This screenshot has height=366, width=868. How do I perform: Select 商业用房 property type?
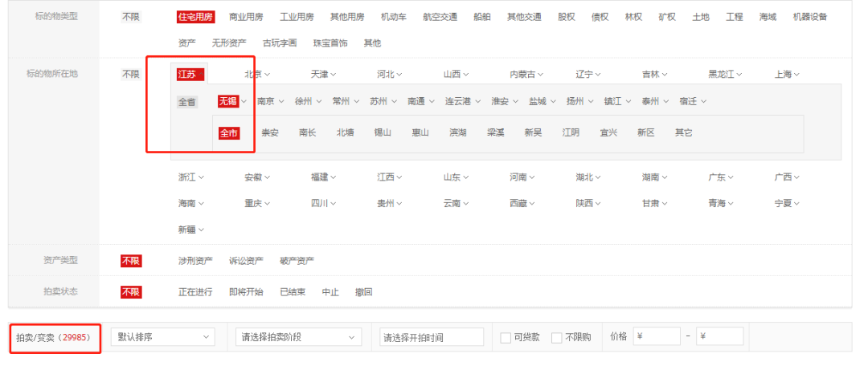pyautogui.click(x=246, y=17)
